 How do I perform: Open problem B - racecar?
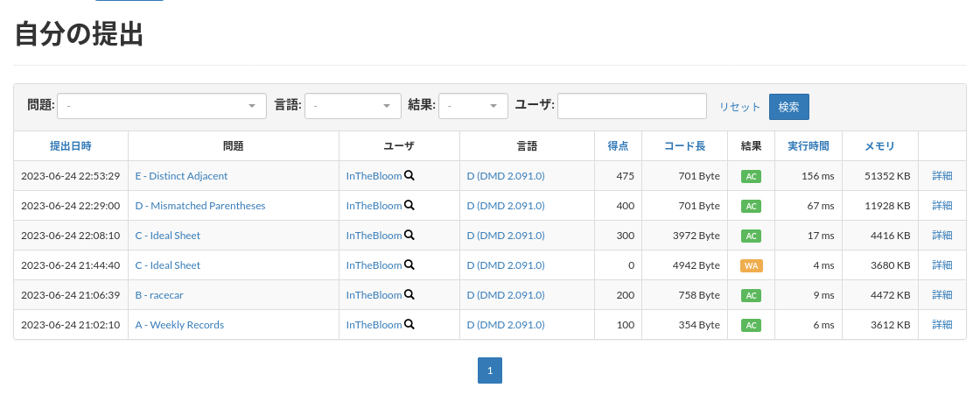pos(159,295)
